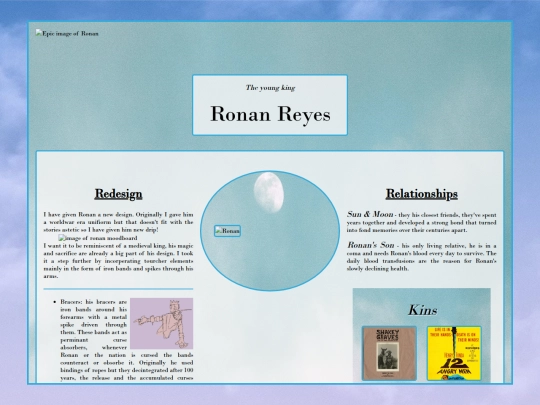Click the 'image of ronan moodboard' placeholder

pos(98,238)
